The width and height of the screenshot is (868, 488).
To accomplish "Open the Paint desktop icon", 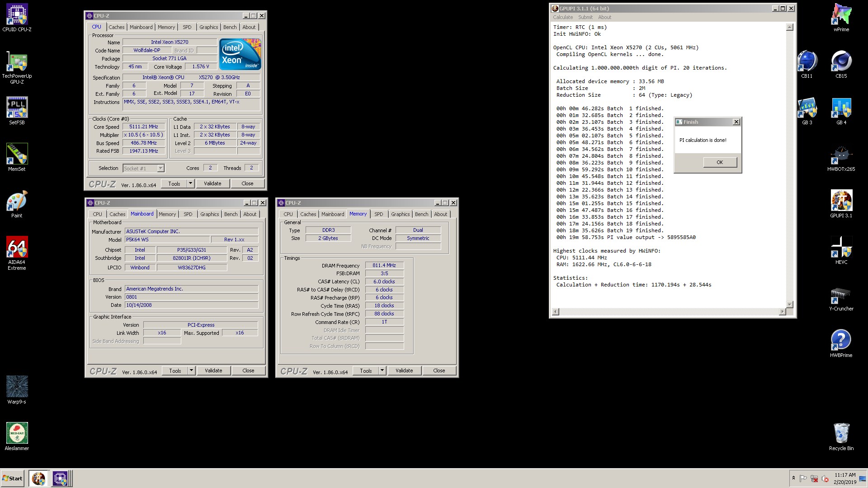I will 17,204.
